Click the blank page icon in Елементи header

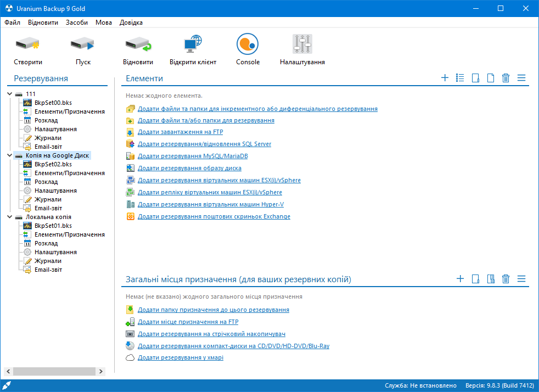tap(491, 78)
